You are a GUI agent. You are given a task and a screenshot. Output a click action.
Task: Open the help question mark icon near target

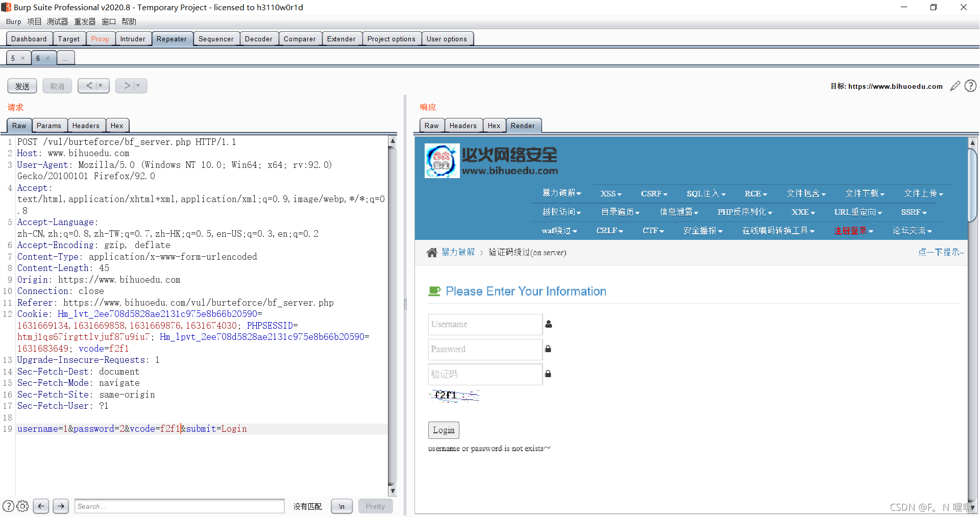pyautogui.click(x=970, y=86)
